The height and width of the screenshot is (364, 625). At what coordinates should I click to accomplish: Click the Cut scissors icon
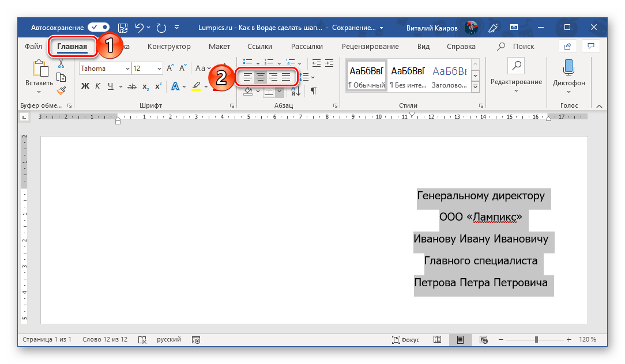(x=61, y=64)
